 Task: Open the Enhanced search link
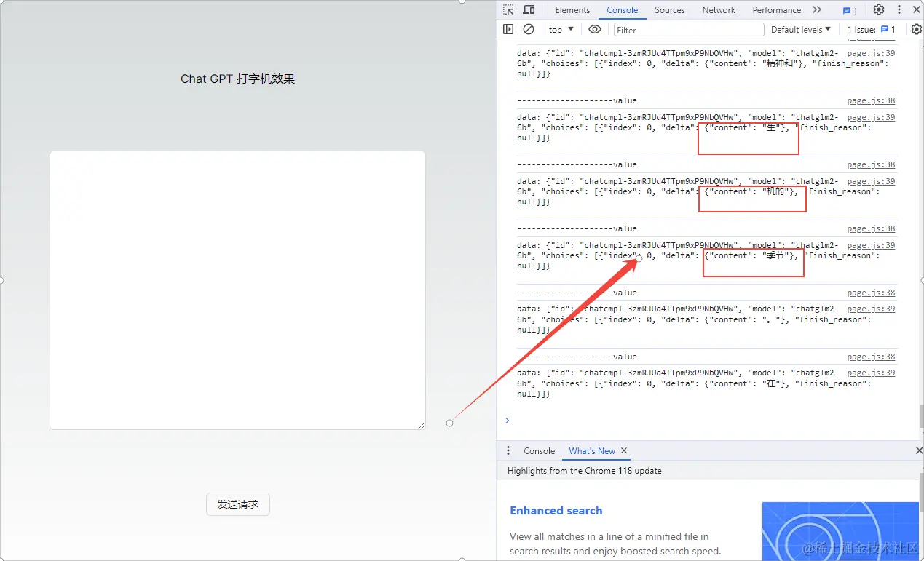point(556,511)
